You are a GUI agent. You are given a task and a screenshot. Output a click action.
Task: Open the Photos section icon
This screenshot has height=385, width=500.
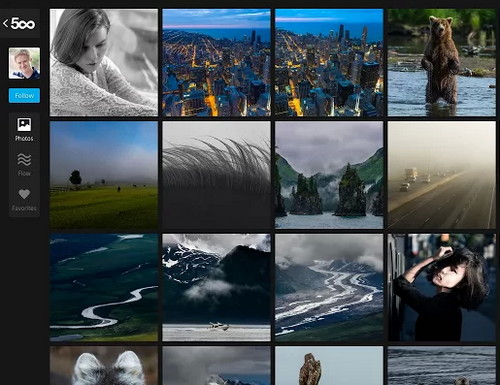coord(24,125)
